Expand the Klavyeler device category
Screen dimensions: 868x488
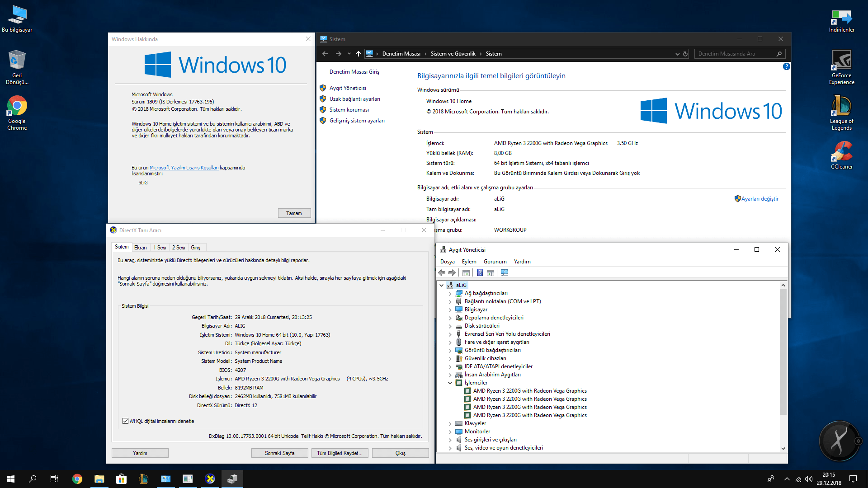coord(450,424)
